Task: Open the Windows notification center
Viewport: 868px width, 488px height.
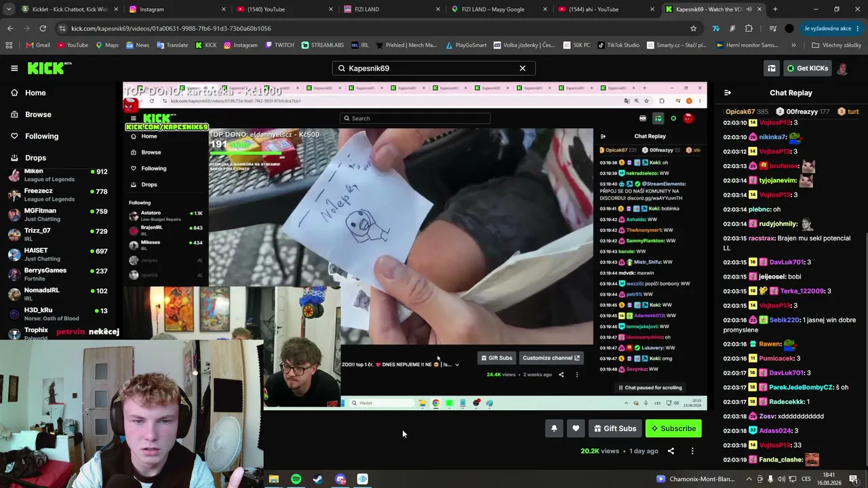Action: click(x=853, y=479)
